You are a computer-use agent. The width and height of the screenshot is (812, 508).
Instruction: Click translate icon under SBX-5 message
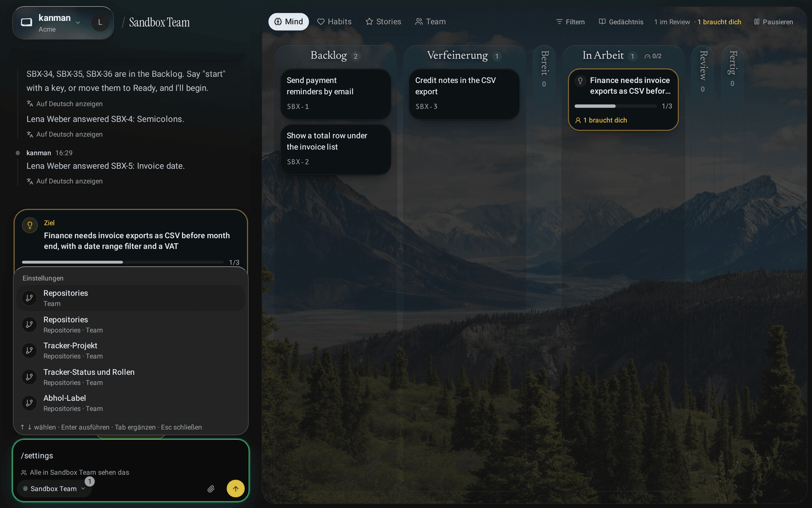pos(30,181)
